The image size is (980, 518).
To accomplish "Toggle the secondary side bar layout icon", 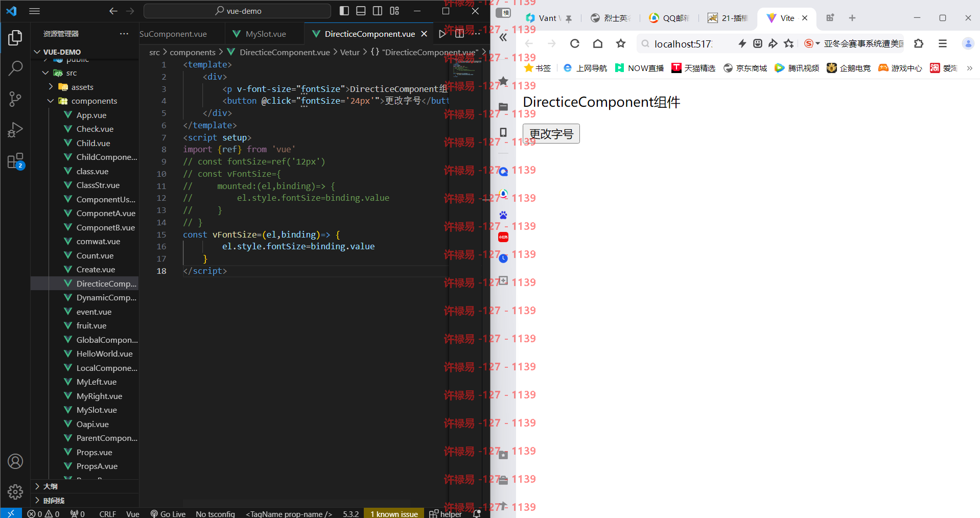I will [378, 11].
